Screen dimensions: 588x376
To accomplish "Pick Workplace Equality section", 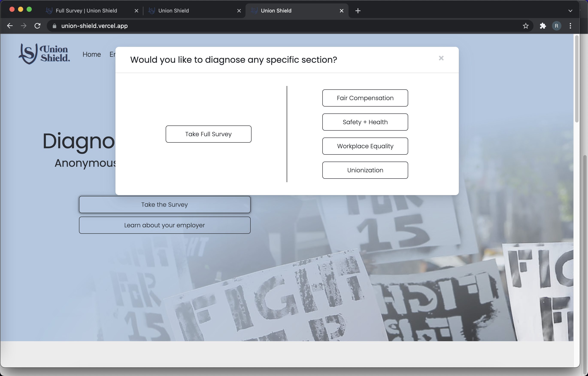I will click(365, 146).
